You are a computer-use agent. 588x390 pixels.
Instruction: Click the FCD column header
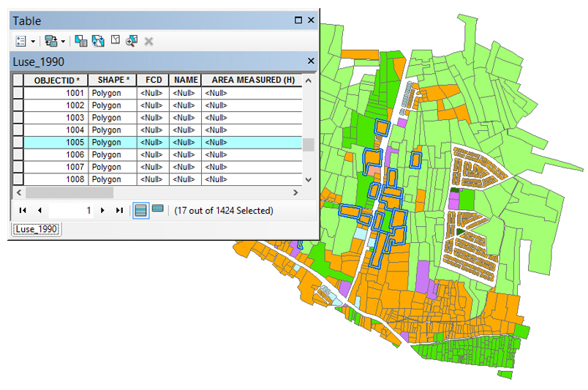click(153, 80)
